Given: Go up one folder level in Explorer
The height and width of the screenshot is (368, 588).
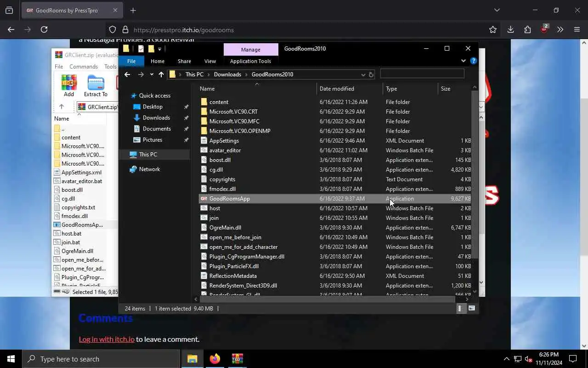Looking at the screenshot, I should [x=161, y=75].
